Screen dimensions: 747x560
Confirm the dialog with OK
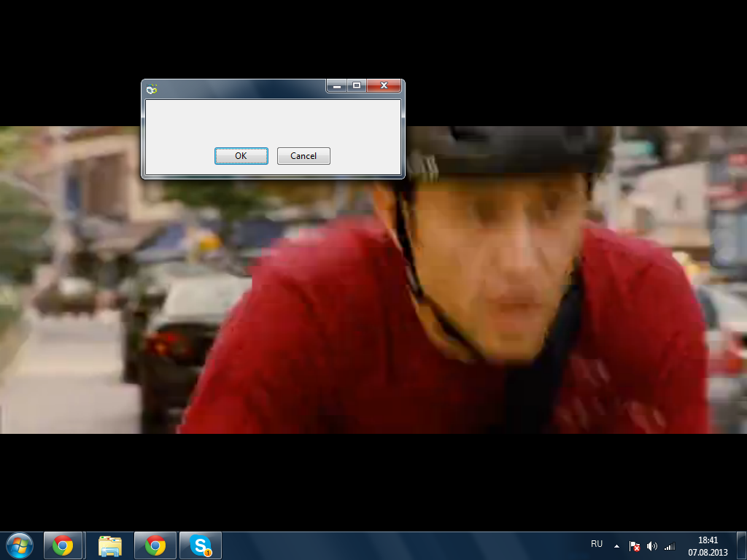coord(241,156)
